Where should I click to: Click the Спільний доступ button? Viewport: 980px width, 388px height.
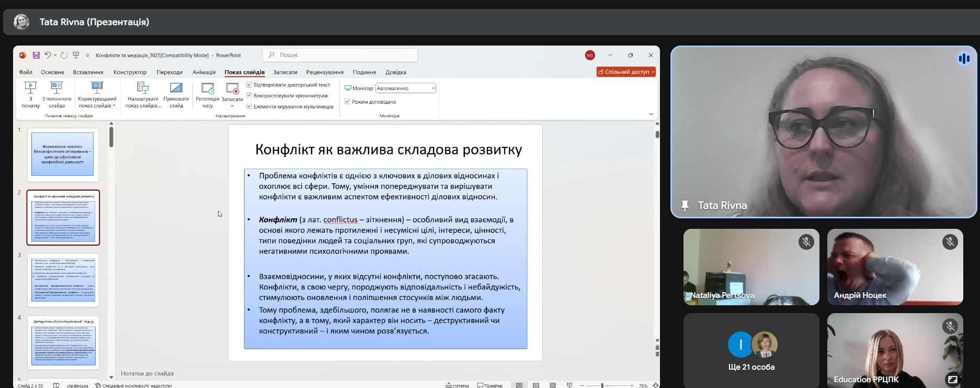click(625, 72)
